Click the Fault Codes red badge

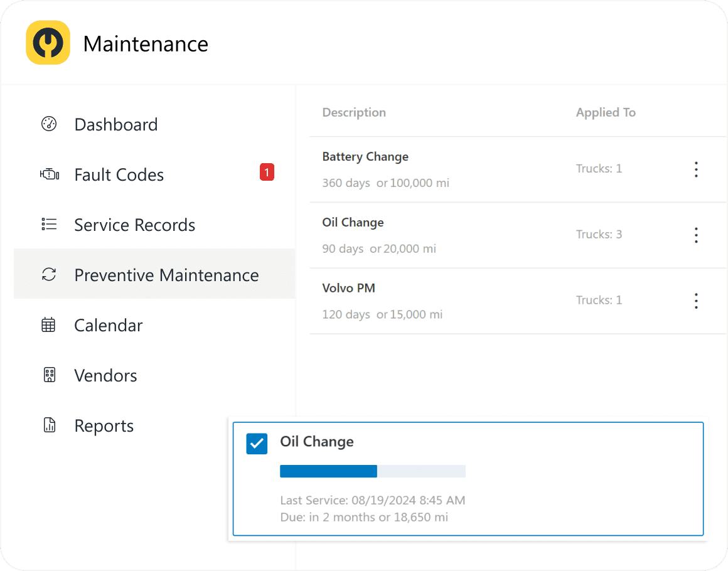point(267,172)
